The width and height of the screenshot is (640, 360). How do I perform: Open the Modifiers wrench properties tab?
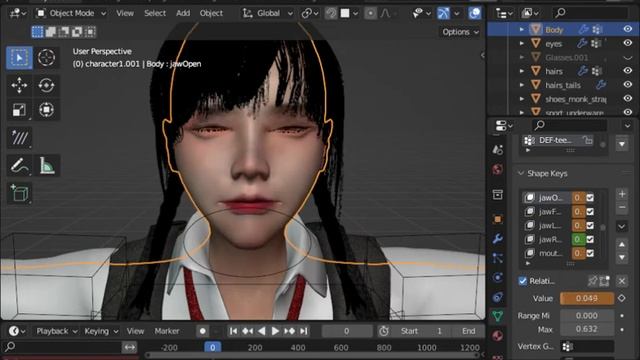tap(498, 239)
